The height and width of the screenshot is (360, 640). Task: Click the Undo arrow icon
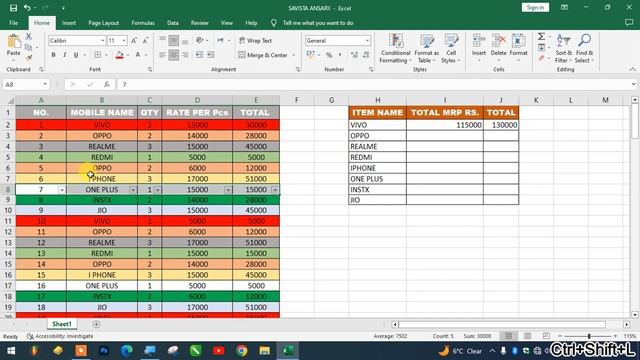coord(27,8)
